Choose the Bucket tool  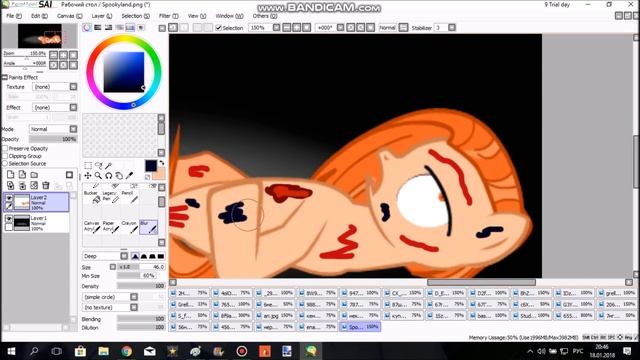(x=91, y=196)
